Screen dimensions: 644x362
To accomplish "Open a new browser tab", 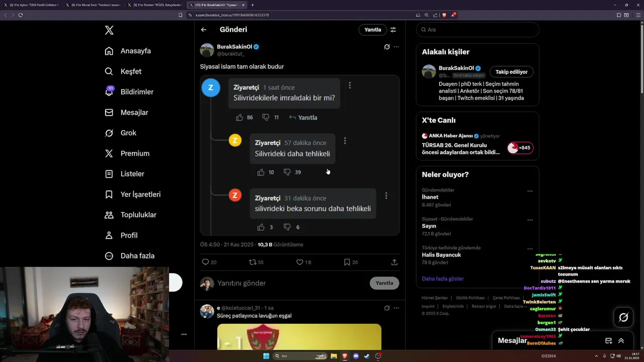I will click(x=253, y=5).
